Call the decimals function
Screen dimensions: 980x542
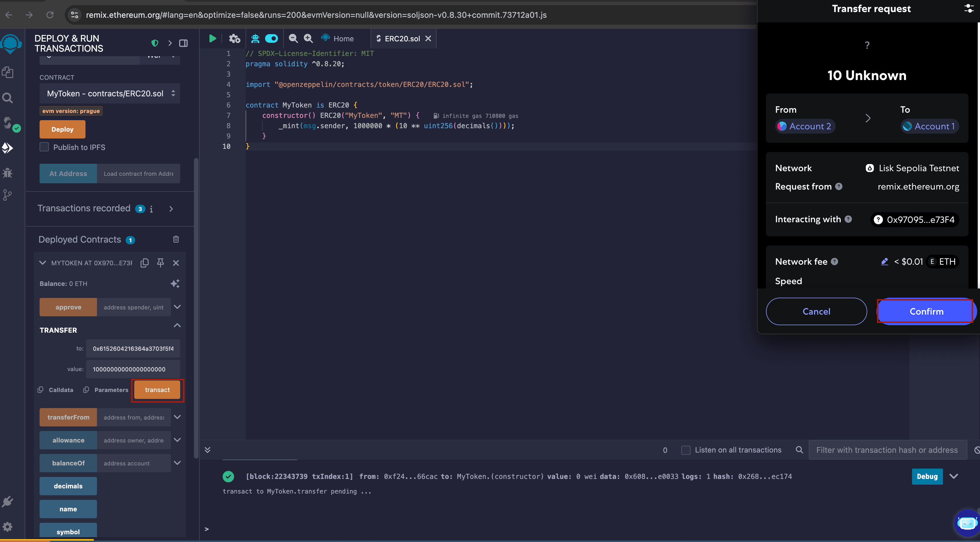click(68, 486)
